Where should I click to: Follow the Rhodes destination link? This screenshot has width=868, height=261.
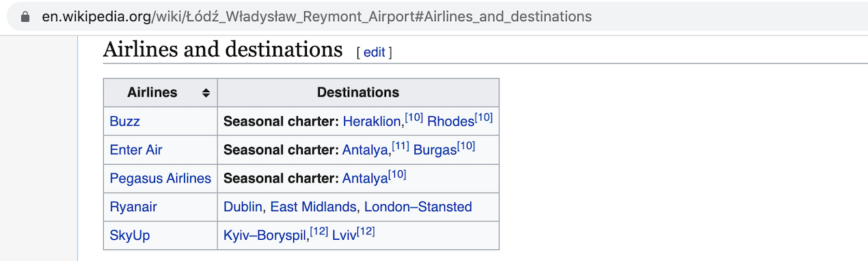click(450, 121)
